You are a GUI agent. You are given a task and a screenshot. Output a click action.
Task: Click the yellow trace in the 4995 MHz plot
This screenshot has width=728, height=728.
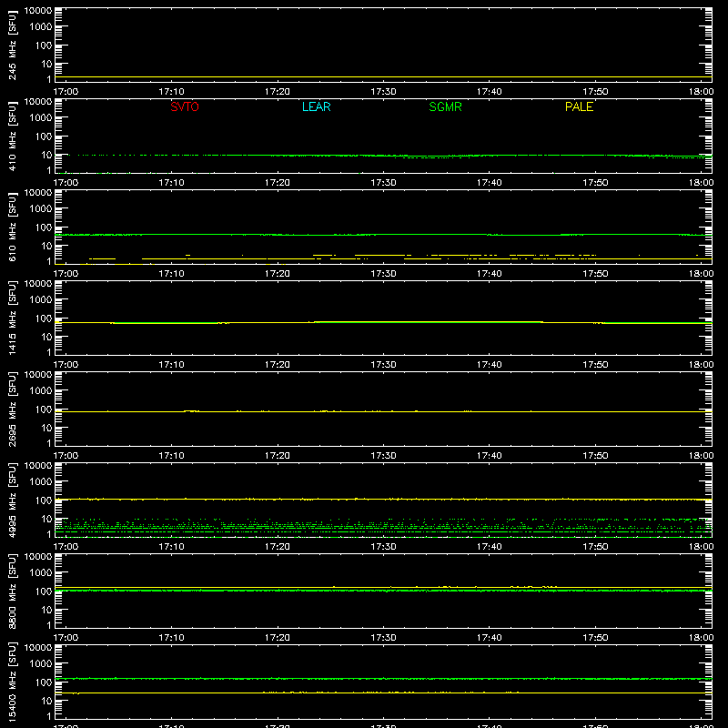click(383, 500)
